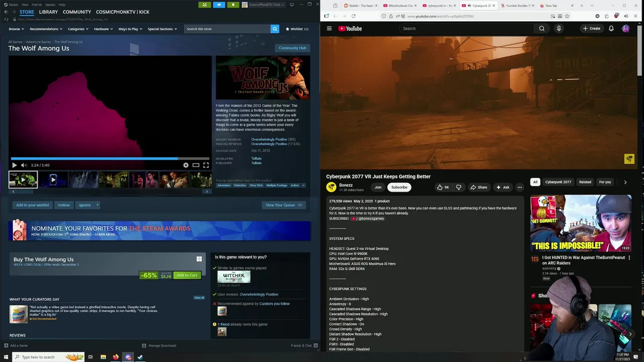The width and height of the screenshot is (644, 362).
Task: Subscribe to the Bonezz channel
Action: click(399, 187)
